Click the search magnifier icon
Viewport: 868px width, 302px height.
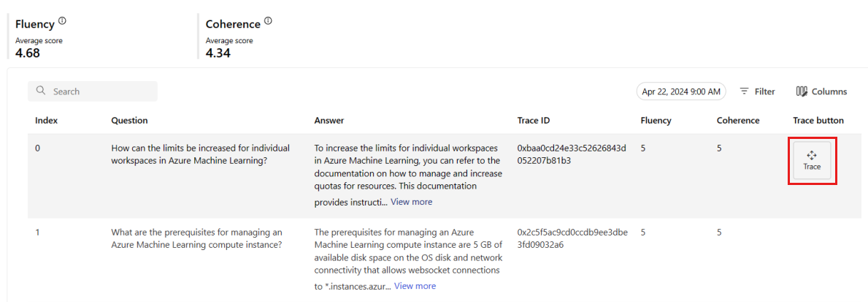click(40, 91)
